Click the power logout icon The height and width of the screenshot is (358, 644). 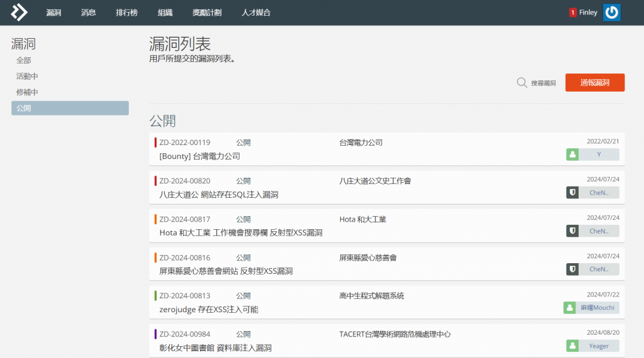(x=611, y=13)
